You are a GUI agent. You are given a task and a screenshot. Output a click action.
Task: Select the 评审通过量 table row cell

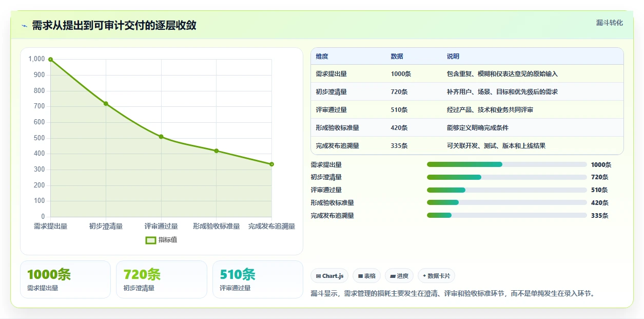click(x=331, y=110)
